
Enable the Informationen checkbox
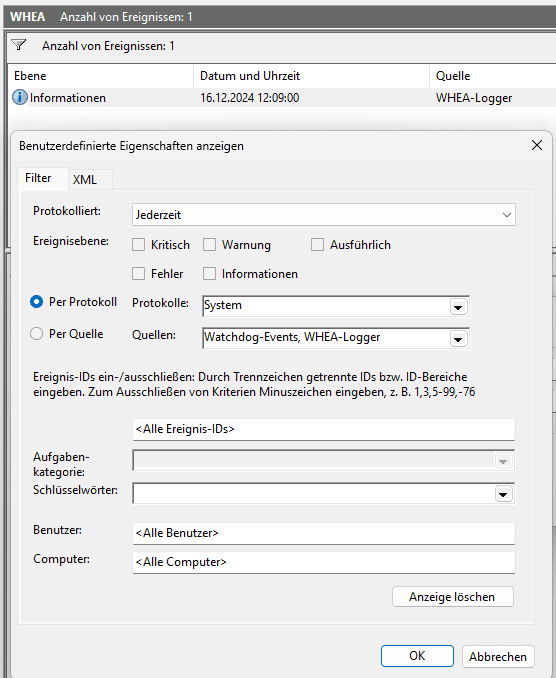point(209,274)
